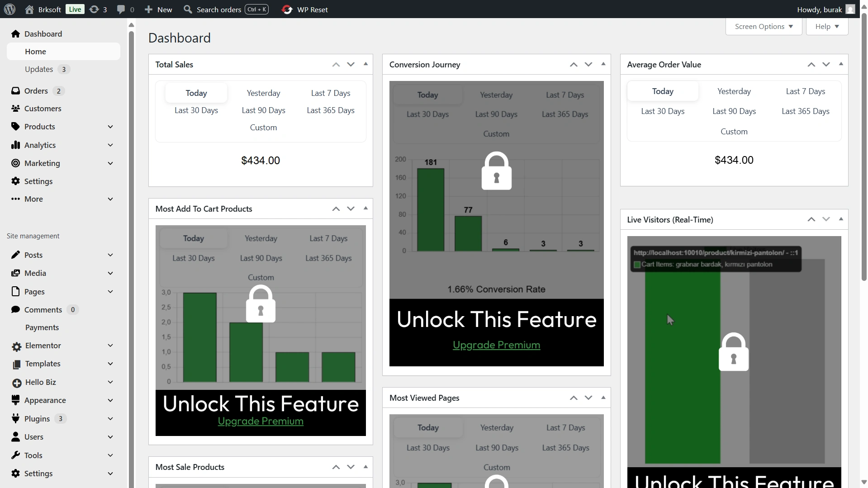
Task: Expand the Products submenu chevron
Action: 110,127
